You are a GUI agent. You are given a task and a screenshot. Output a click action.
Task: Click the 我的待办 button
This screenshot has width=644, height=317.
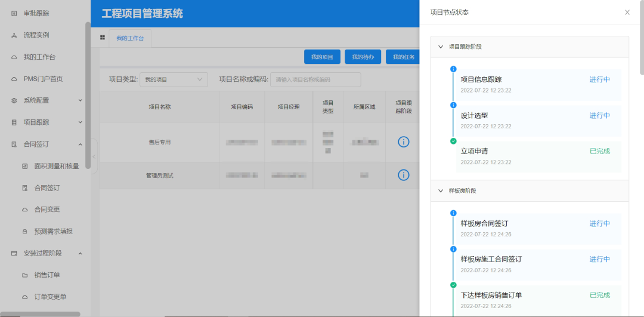click(x=363, y=57)
